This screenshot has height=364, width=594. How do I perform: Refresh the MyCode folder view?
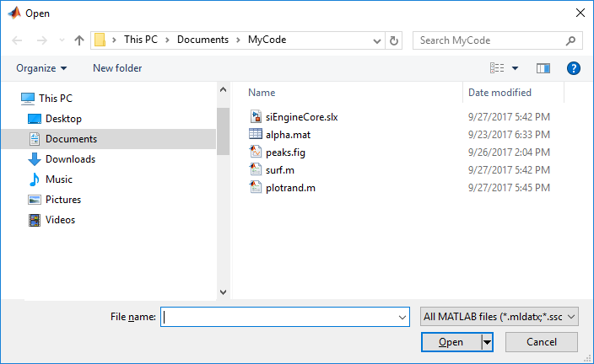point(394,40)
